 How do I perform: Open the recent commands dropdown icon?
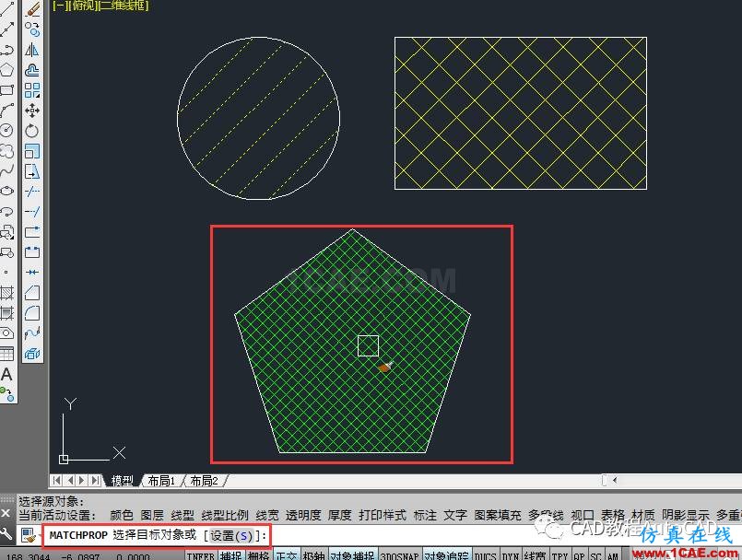29,535
